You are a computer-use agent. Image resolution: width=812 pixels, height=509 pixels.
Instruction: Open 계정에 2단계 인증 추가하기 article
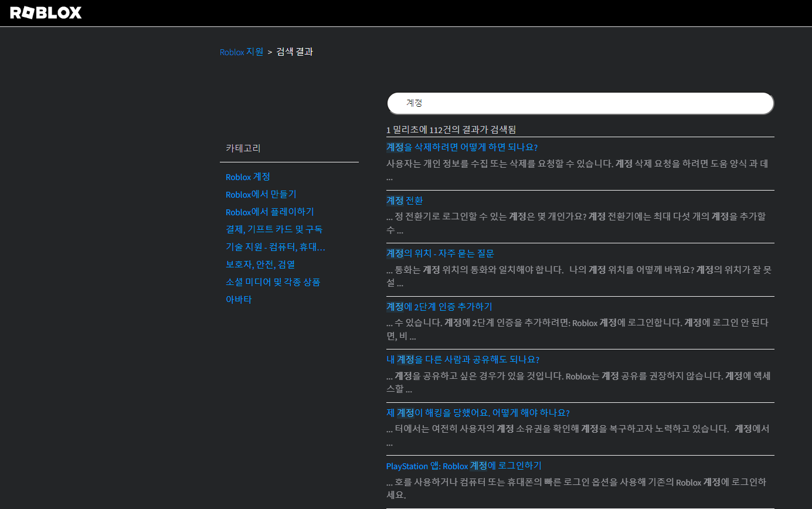(x=439, y=307)
